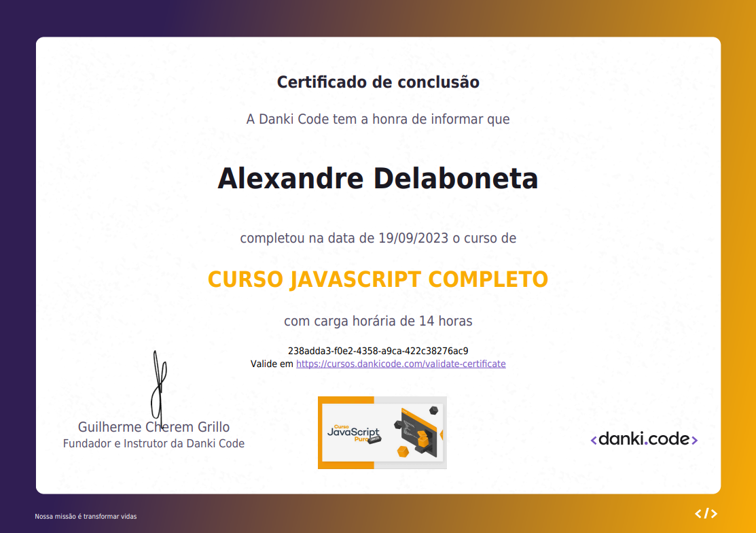756x533 pixels.
Task: Click the heading Certificado de conclusão
Action: (x=378, y=82)
